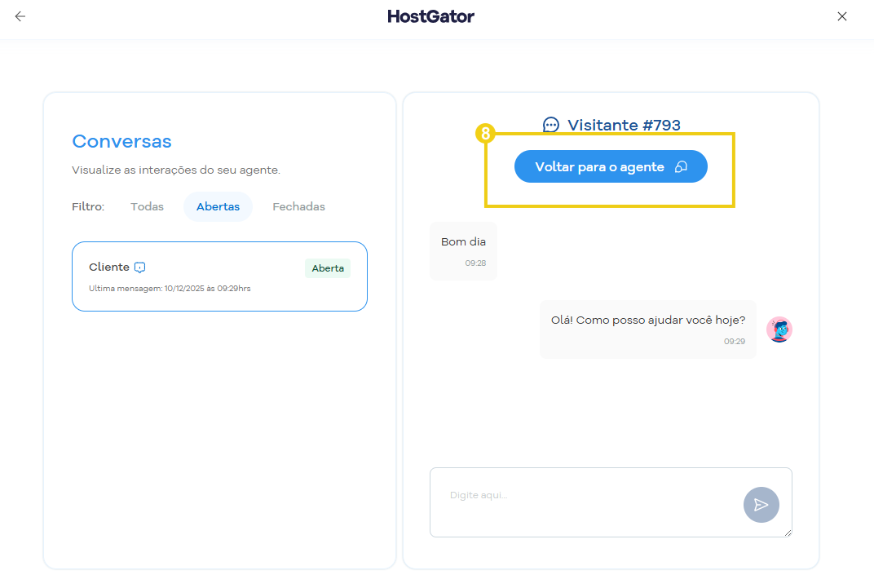Select the Bom dia visitor message

click(463, 242)
